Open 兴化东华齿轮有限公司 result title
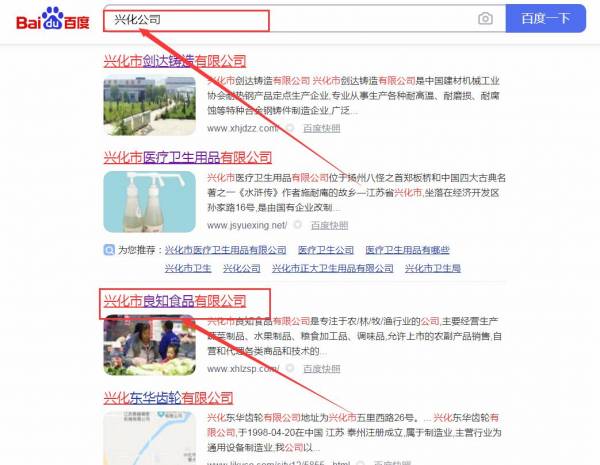The height and width of the screenshot is (465, 600). coord(168,398)
